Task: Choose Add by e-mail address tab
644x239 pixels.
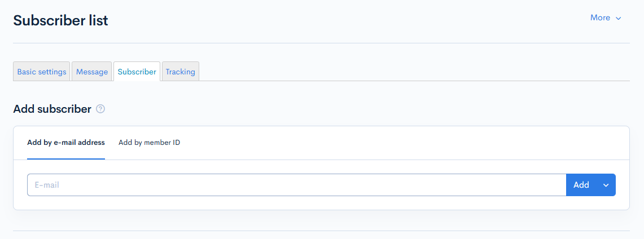Action: click(x=66, y=143)
